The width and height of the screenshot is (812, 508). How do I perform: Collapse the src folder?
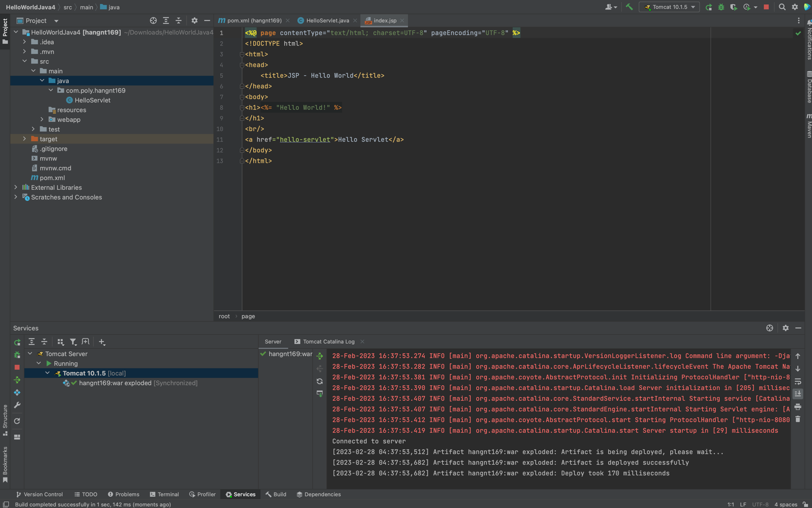tap(25, 61)
